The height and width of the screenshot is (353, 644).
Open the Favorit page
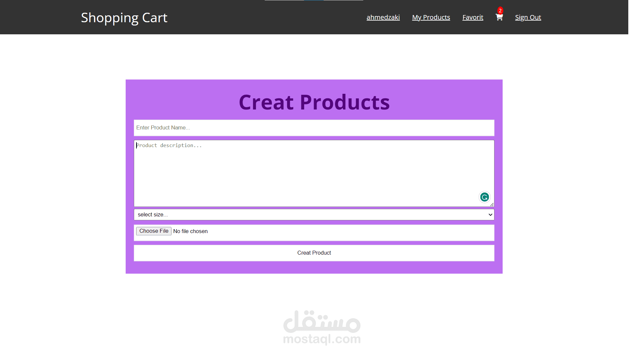pos(473,17)
